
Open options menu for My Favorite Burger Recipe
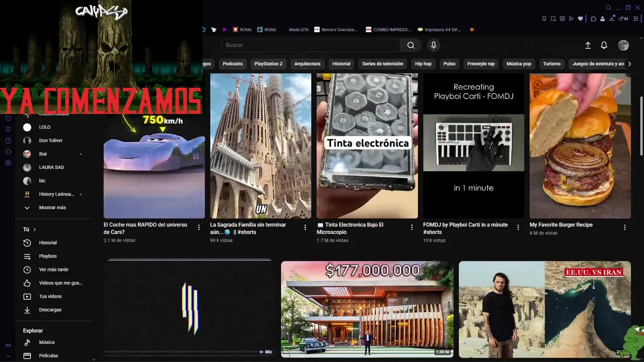tap(625, 227)
